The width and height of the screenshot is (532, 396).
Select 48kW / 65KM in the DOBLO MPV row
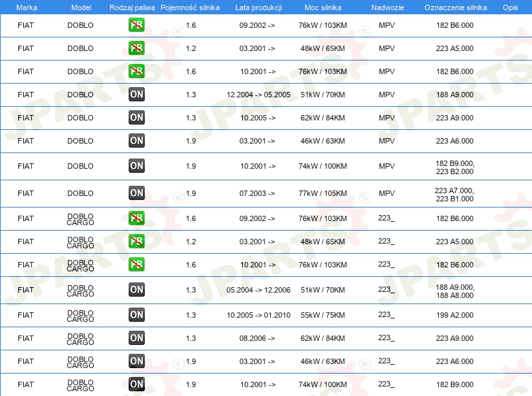click(322, 48)
